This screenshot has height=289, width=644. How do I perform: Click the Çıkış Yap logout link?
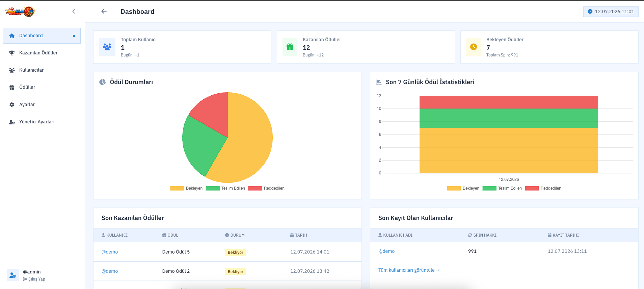tap(34, 279)
